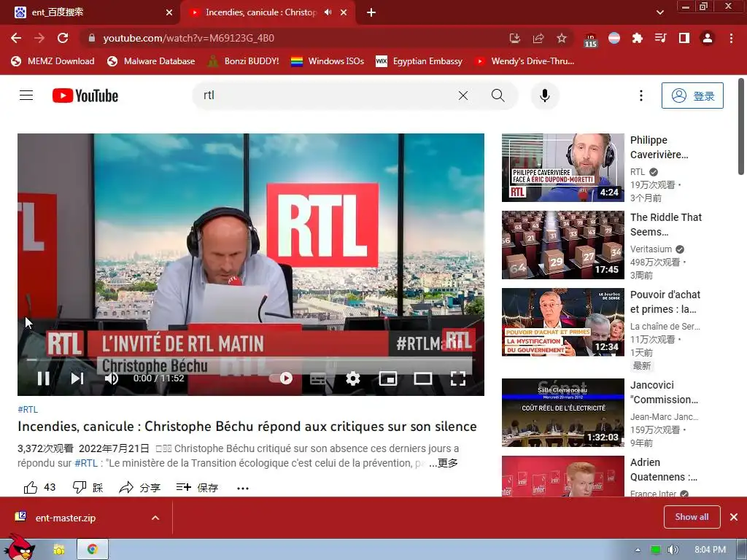Open video player settings gear
This screenshot has width=747, height=560.
pos(353,378)
